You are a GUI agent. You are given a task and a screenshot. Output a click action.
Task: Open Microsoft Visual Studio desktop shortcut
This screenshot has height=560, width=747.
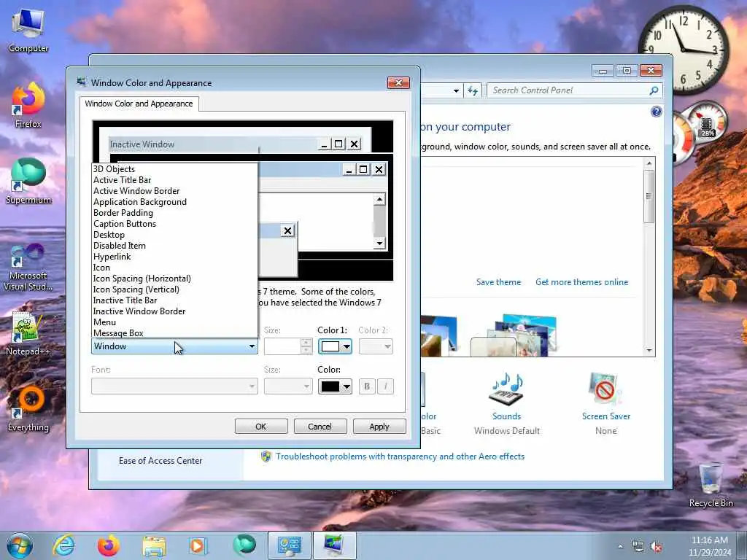click(28, 267)
